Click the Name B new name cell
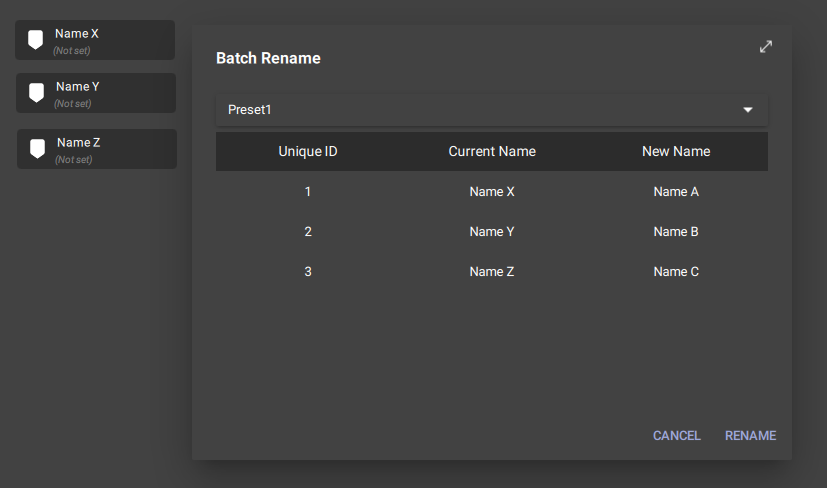Screen dimensions: 827x488 pyautogui.click(x=676, y=232)
